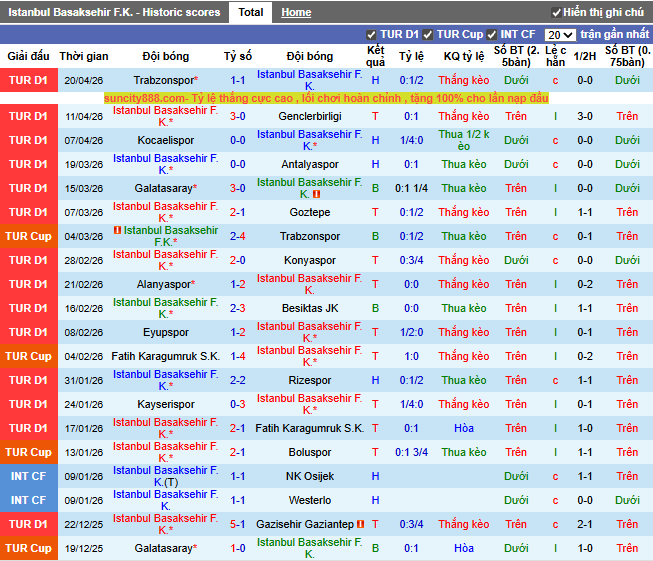653x561 pixels.
Task: Uncheck the TUR D1 filter checkbox
Action: [x=372, y=34]
